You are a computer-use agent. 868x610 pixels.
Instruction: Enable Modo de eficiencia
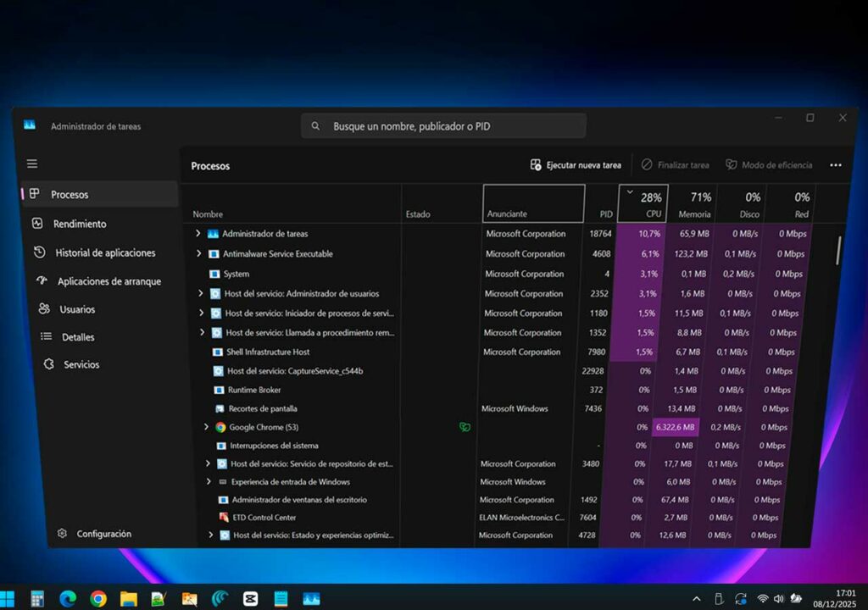click(x=769, y=165)
